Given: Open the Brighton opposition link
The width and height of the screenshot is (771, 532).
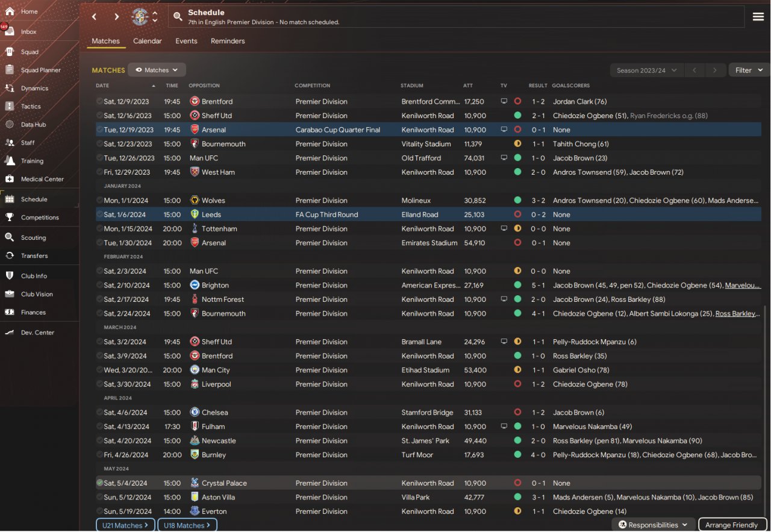Looking at the screenshot, I should pyautogui.click(x=215, y=285).
